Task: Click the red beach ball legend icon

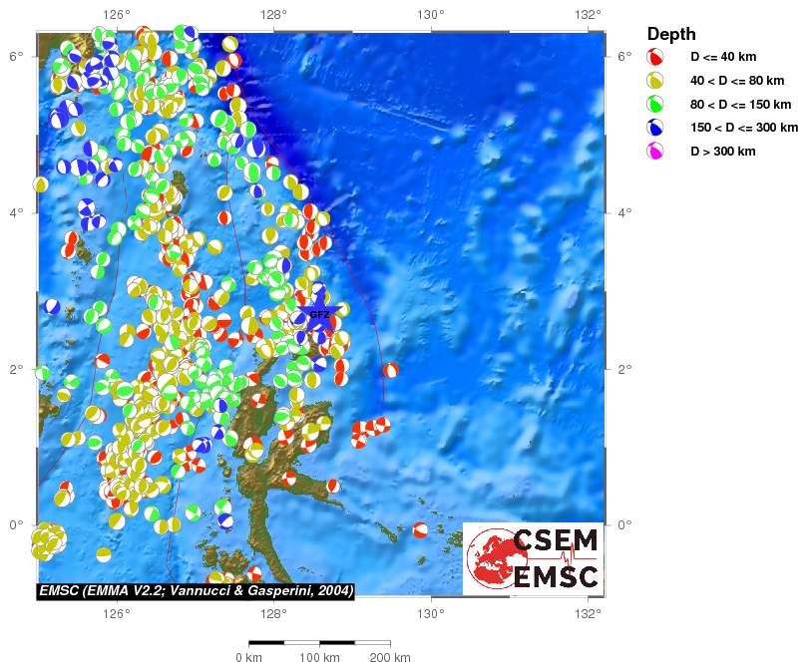Action: pyautogui.click(x=655, y=57)
